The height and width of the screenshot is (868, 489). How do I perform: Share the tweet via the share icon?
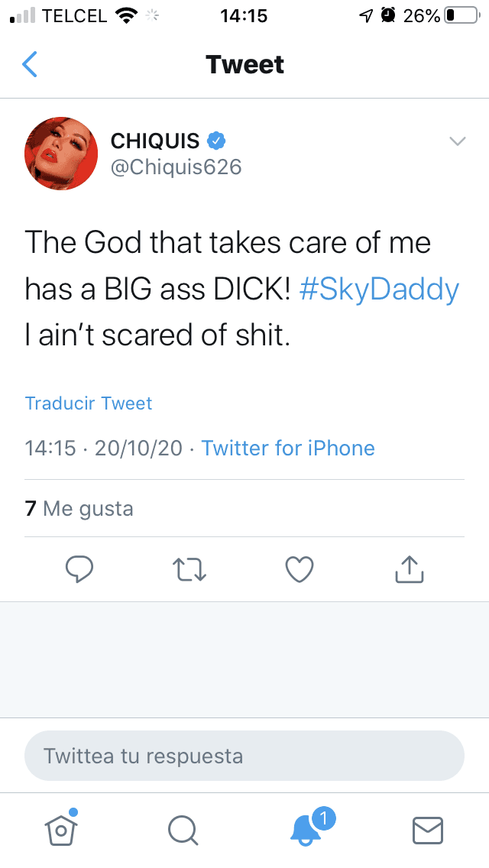click(409, 568)
